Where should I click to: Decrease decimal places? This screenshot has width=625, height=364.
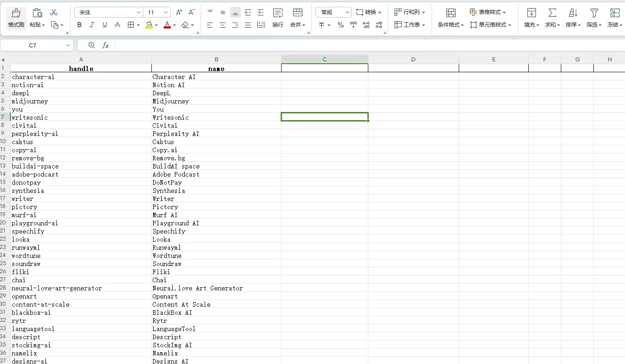[379, 25]
